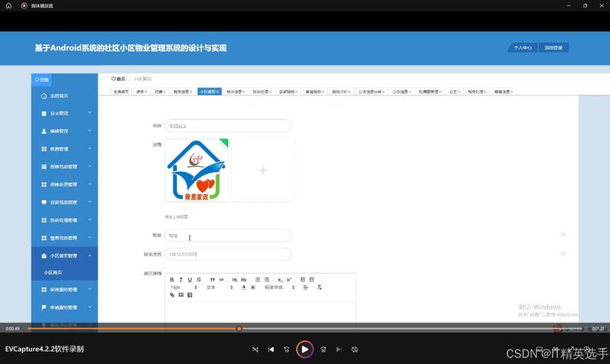Open the 标准字体 font family dropdown

(280, 288)
